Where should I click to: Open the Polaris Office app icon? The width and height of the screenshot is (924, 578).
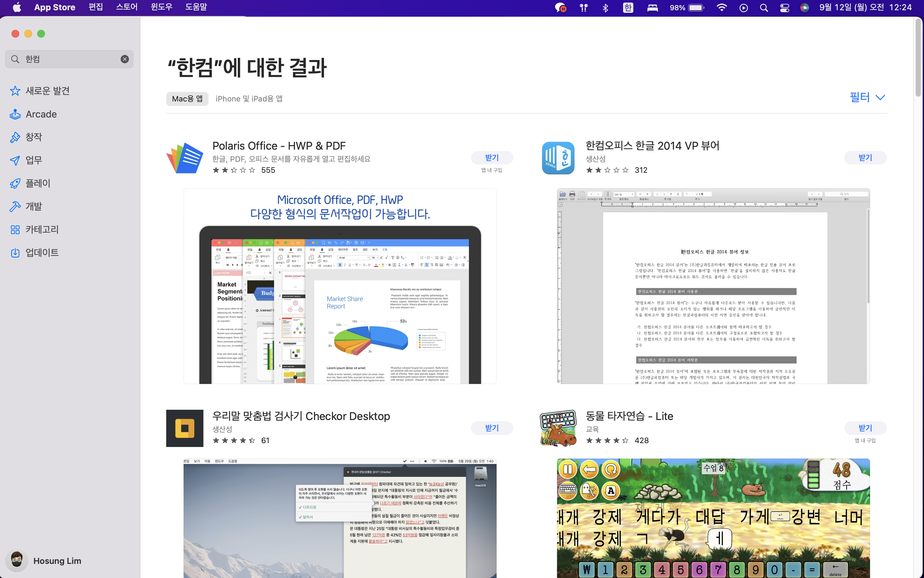point(184,158)
